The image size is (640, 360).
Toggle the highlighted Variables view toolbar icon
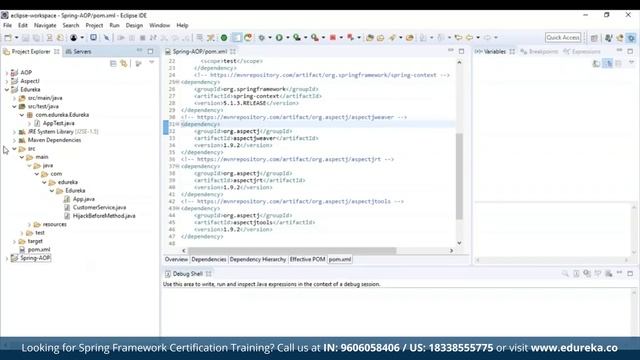click(x=608, y=63)
